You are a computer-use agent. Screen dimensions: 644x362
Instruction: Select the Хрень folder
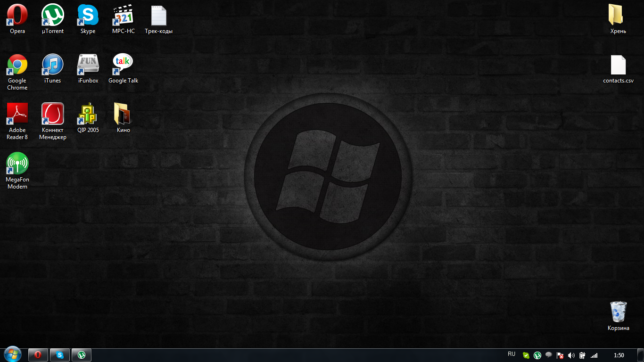pos(618,19)
